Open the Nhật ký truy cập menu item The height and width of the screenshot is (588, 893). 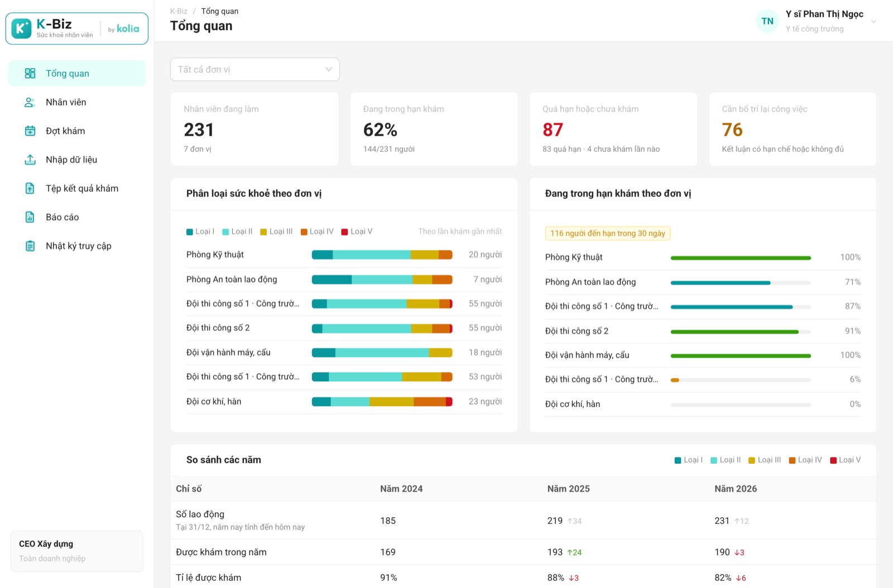pyautogui.click(x=76, y=246)
